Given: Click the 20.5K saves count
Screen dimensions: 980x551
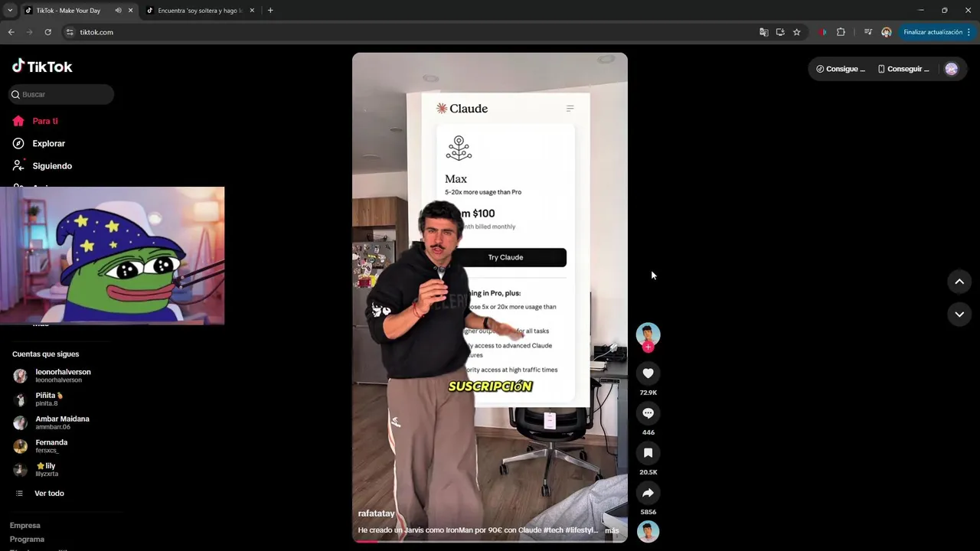Looking at the screenshot, I should point(648,472).
